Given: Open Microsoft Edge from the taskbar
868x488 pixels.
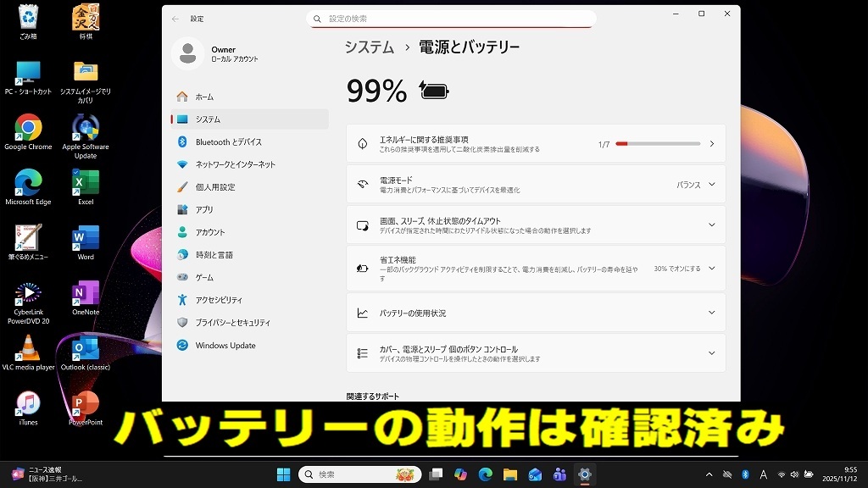Looking at the screenshot, I should click(486, 474).
